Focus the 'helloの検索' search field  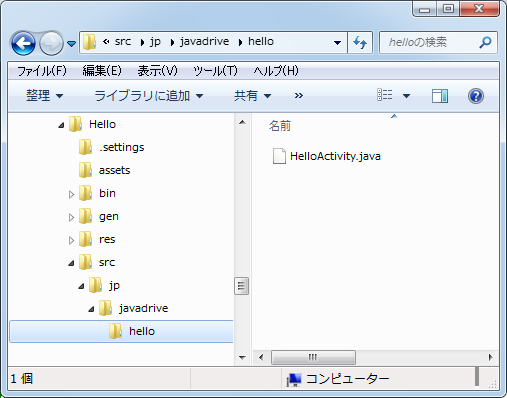(438, 42)
